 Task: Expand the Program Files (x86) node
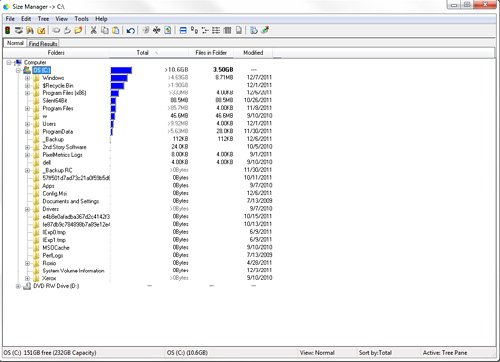(x=27, y=93)
